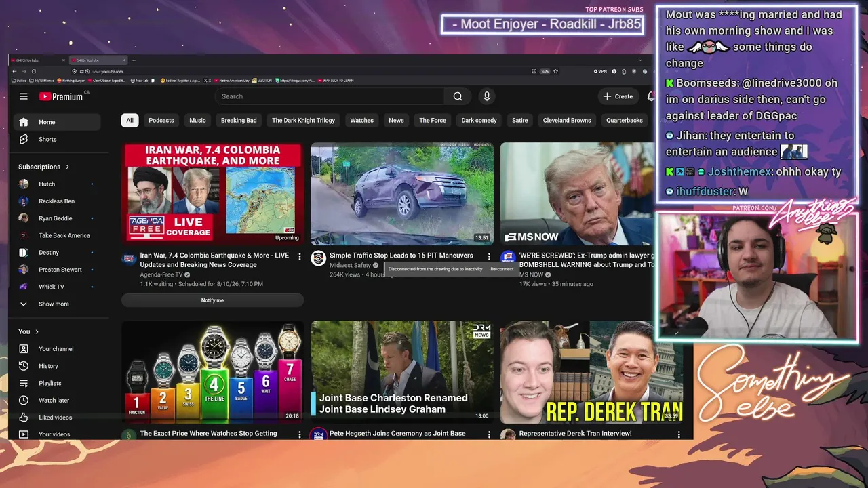Open Ryan Geddie subscription
This screenshot has width=868, height=488.
click(x=57, y=218)
